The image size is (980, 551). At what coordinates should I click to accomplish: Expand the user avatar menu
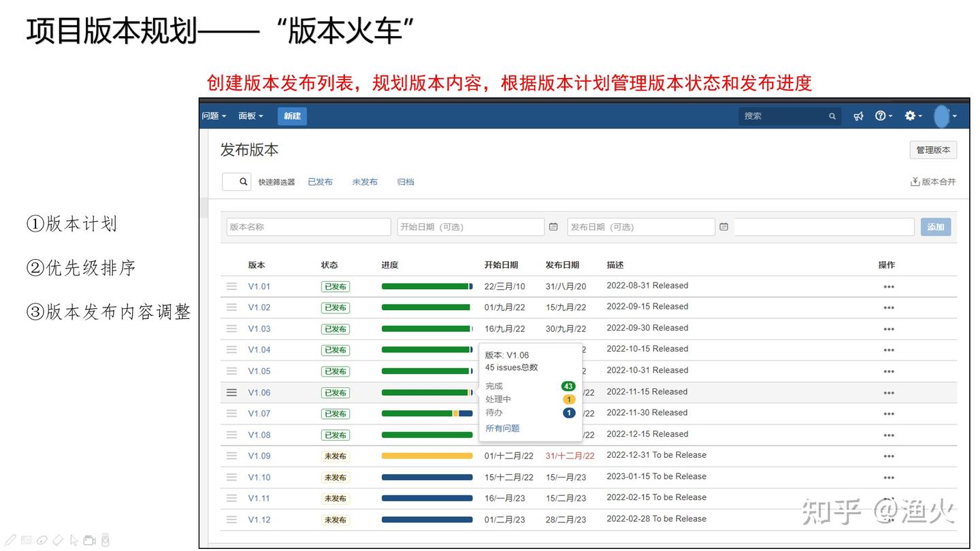tap(945, 116)
